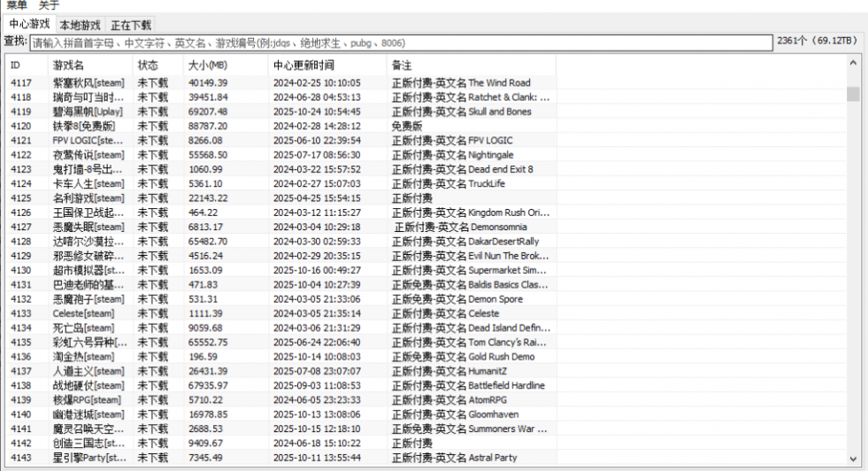Image resolution: width=868 pixels, height=471 pixels.
Task: Click remark text The Wind Road
Action: tap(499, 82)
